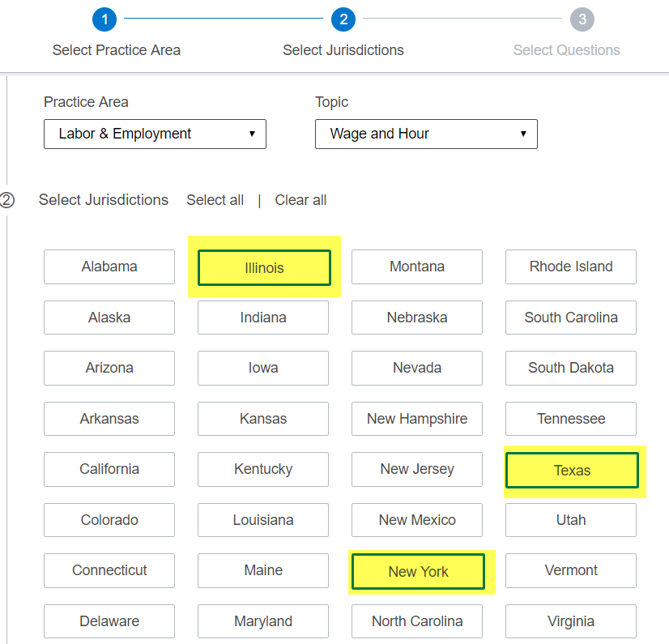669x644 pixels.
Task: Open the Practice Area dropdown
Action: (155, 134)
